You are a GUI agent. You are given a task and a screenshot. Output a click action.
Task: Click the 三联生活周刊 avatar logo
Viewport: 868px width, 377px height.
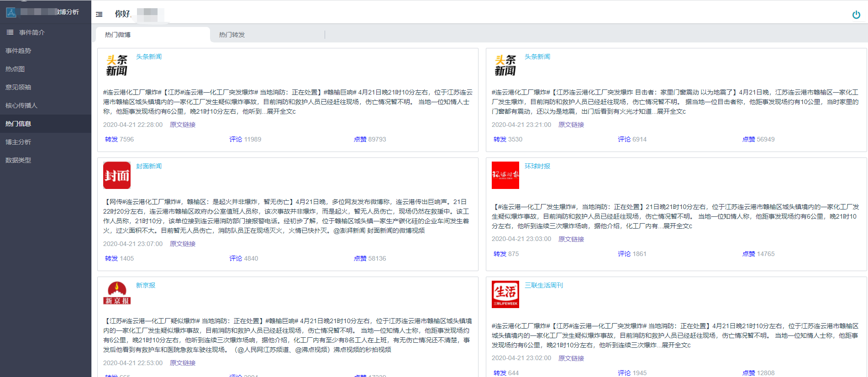click(505, 294)
